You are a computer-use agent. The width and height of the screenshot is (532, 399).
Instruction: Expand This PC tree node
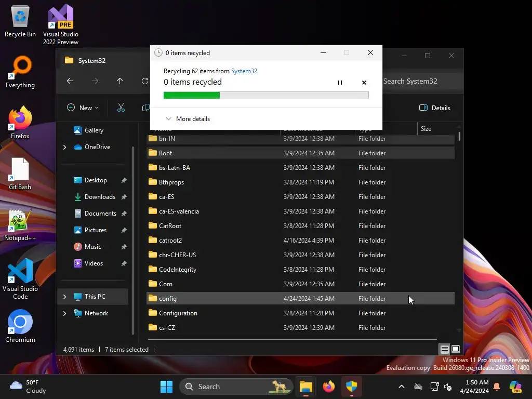coord(64,297)
